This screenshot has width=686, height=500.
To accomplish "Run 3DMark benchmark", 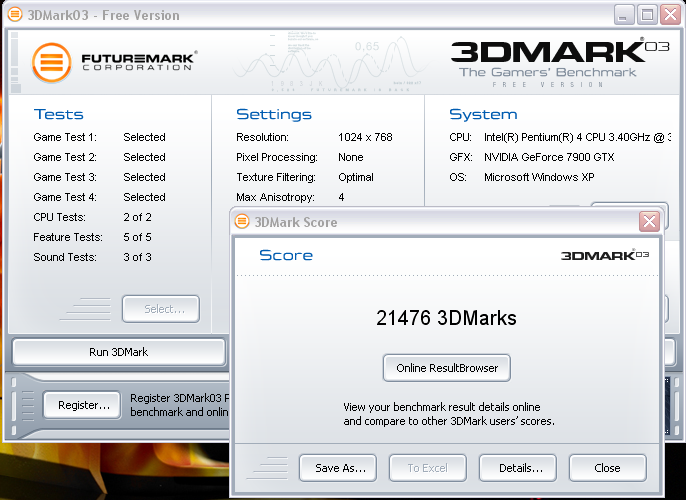I will point(119,352).
